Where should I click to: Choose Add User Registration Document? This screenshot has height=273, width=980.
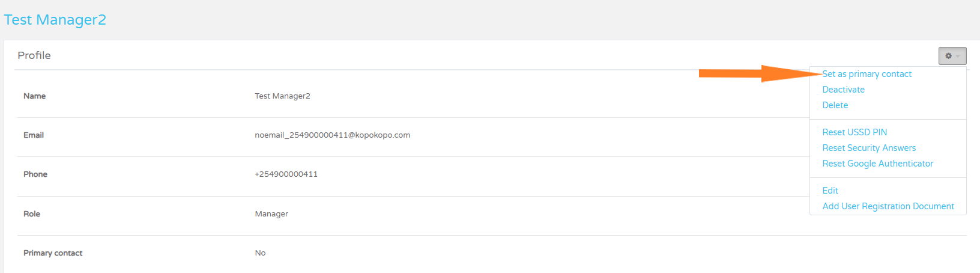888,206
